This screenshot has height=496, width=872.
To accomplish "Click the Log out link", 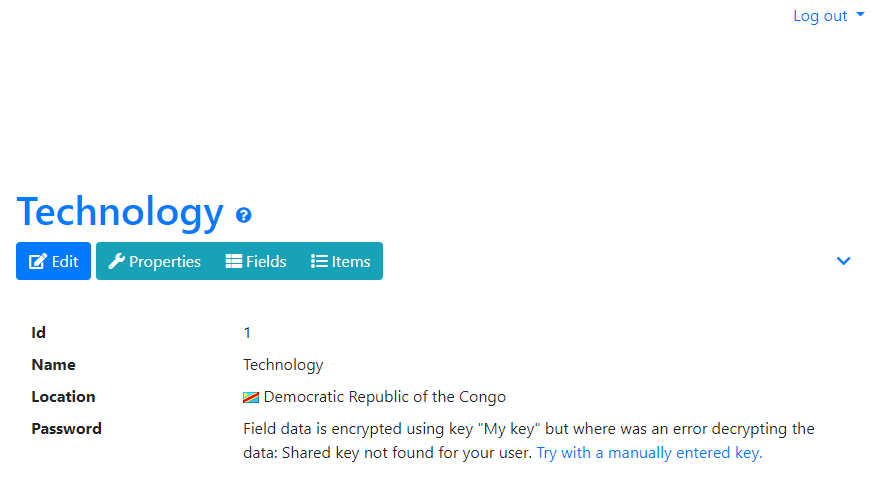I will [820, 16].
